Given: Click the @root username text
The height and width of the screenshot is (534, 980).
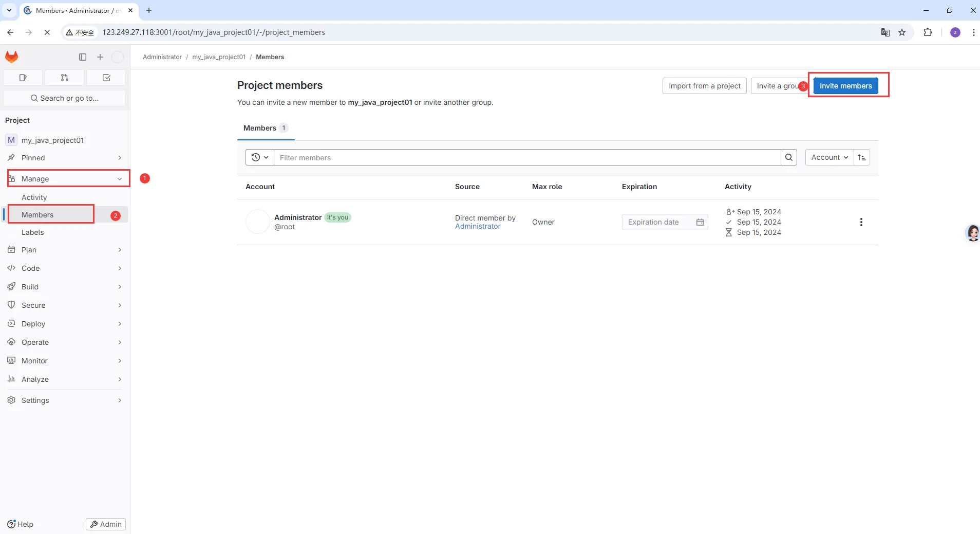Looking at the screenshot, I should pos(285,227).
